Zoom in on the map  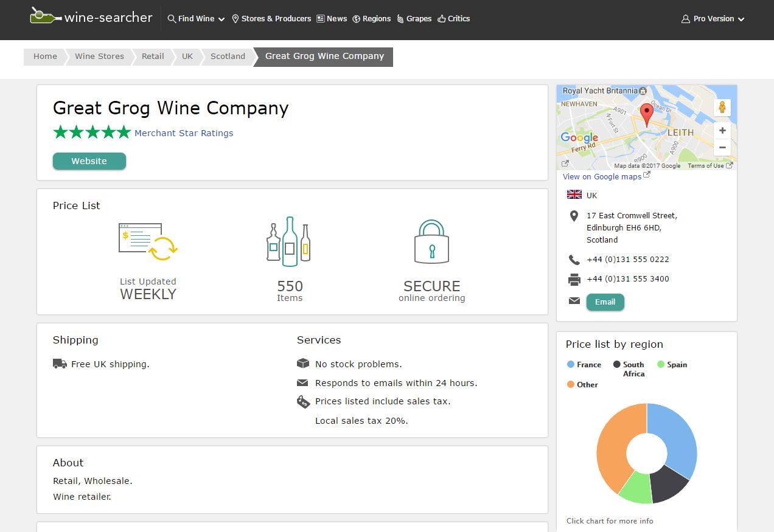pos(722,130)
